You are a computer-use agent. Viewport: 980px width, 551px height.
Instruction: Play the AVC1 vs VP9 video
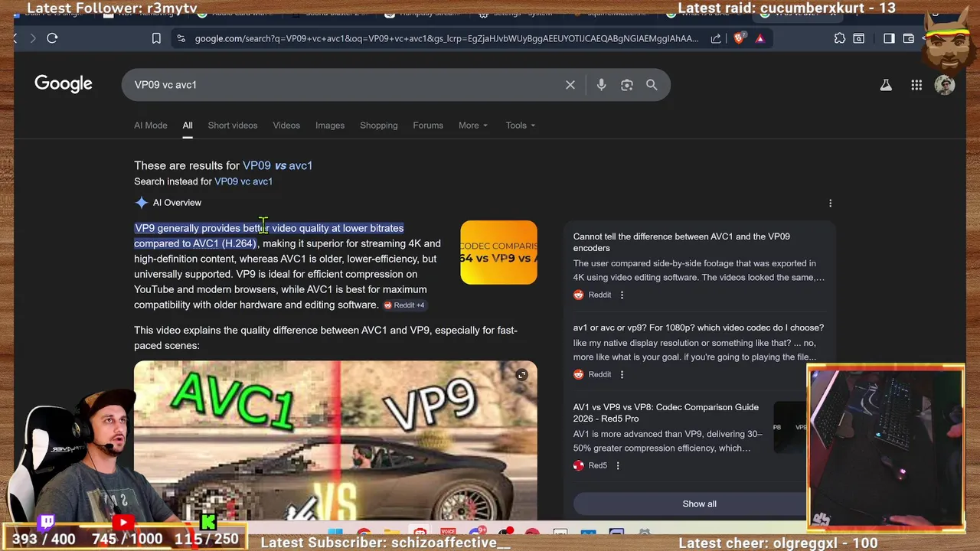coord(335,440)
